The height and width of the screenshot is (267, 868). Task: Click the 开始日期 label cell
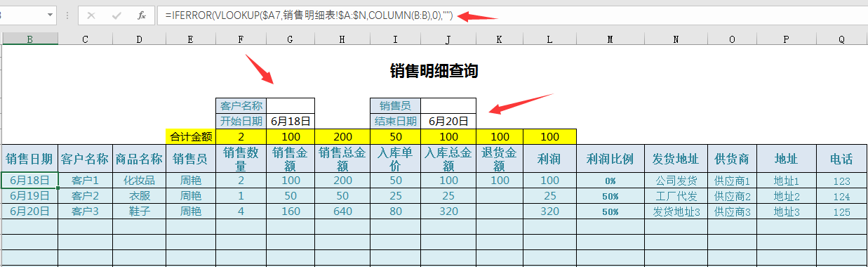[241, 121]
